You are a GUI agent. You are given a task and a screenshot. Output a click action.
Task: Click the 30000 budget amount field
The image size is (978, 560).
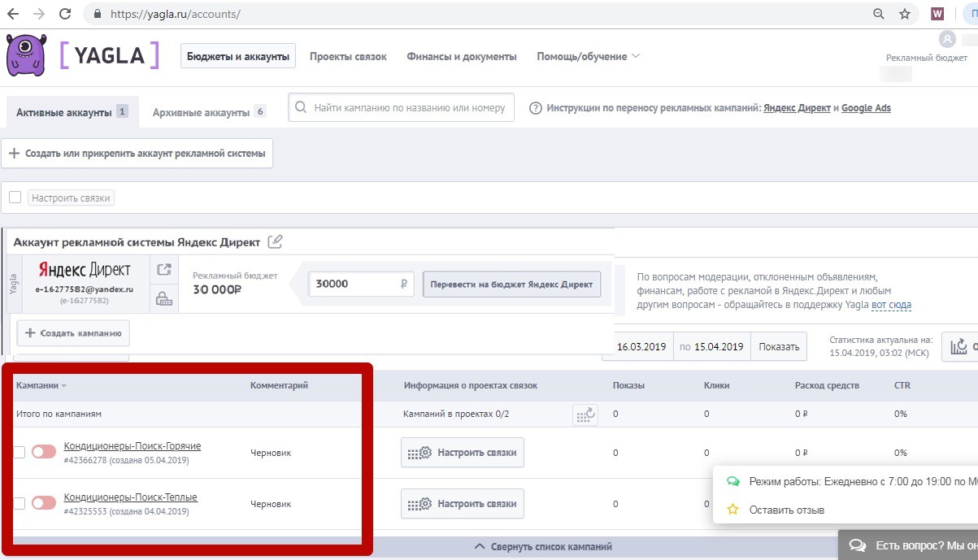pyautogui.click(x=362, y=284)
